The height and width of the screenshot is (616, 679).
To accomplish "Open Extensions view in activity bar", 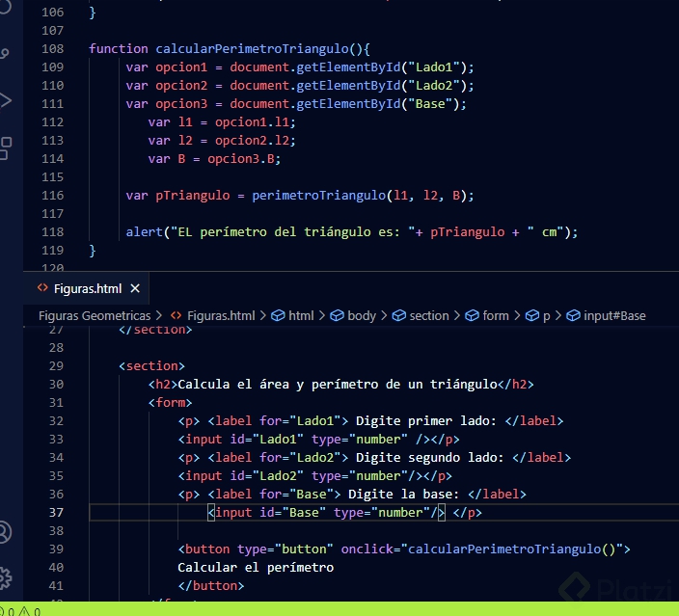I will (5, 148).
